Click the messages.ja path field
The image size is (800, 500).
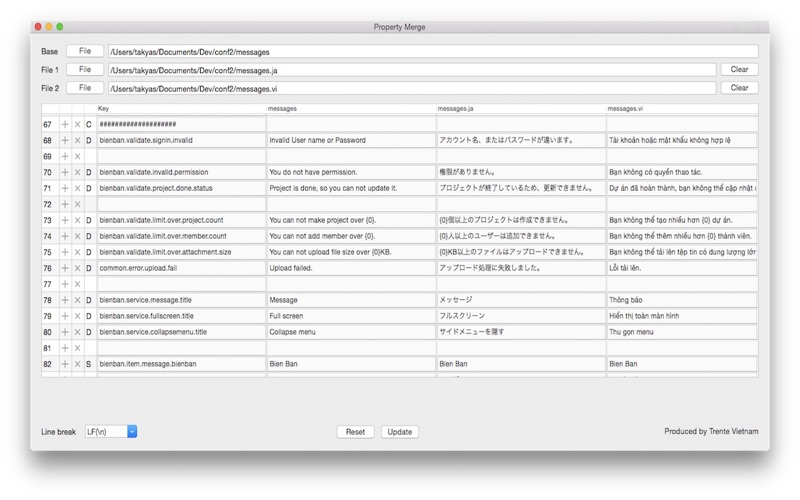point(412,70)
